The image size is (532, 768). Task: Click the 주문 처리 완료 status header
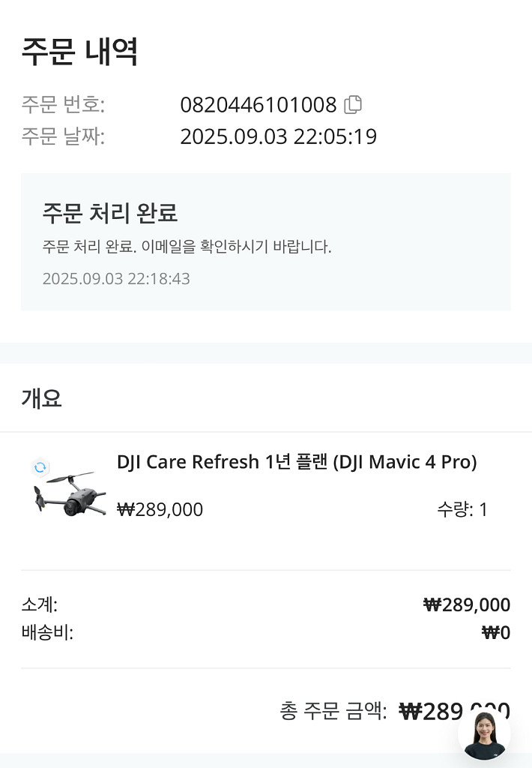[111, 213]
